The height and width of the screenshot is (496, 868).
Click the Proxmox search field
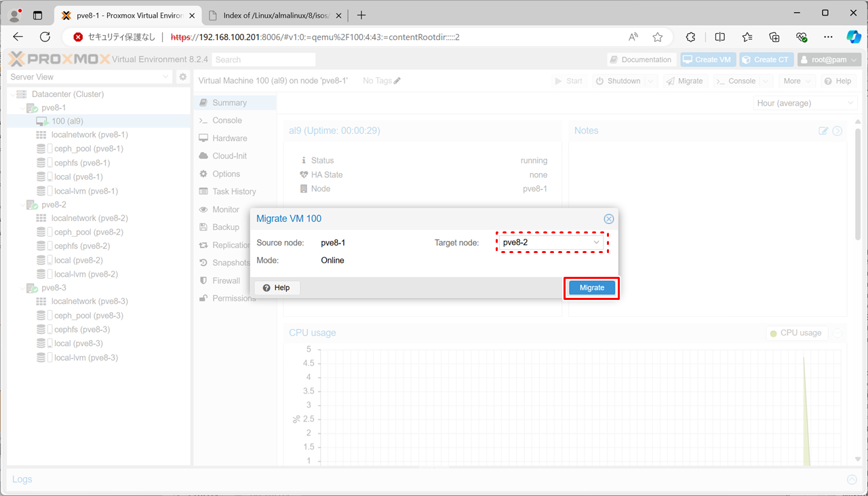point(263,60)
